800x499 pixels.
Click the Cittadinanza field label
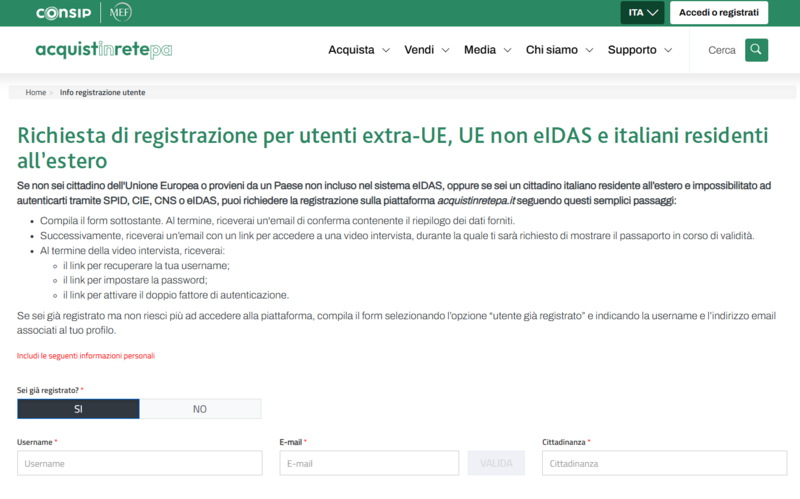pyautogui.click(x=564, y=442)
